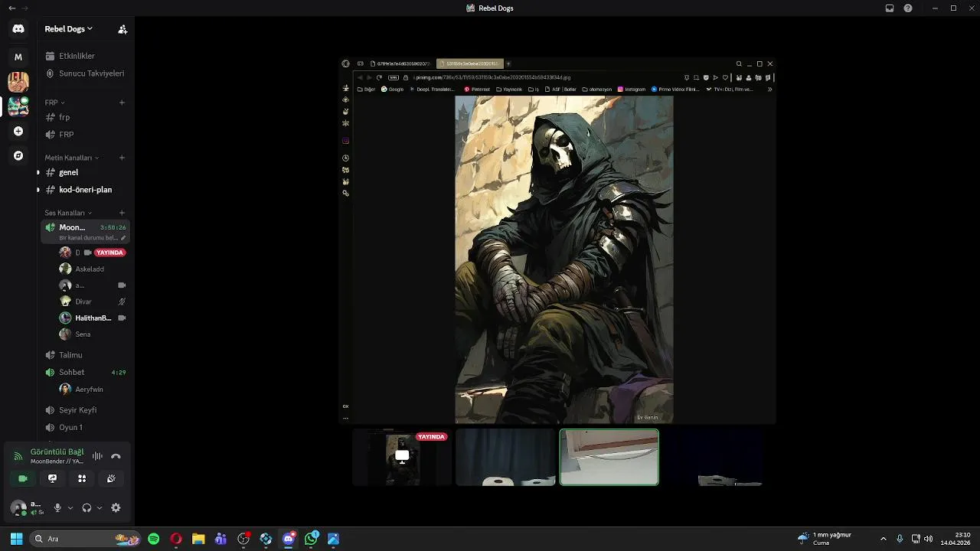Viewport: 980px width, 551px height.
Task: Create a channel in the FRP category
Action: point(122,103)
